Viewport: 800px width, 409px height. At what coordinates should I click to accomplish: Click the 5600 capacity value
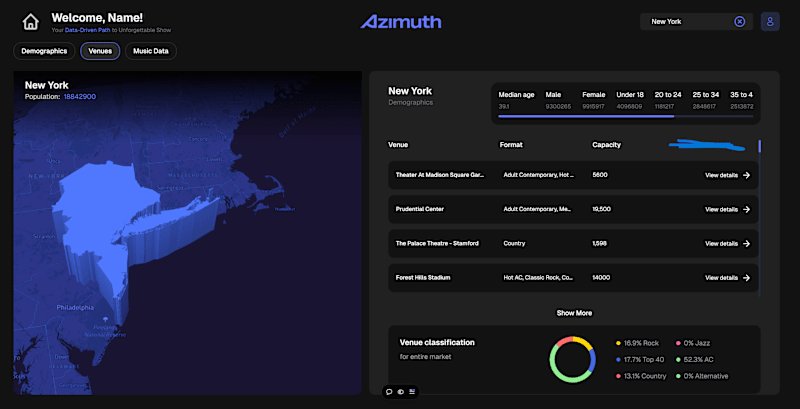coord(599,174)
